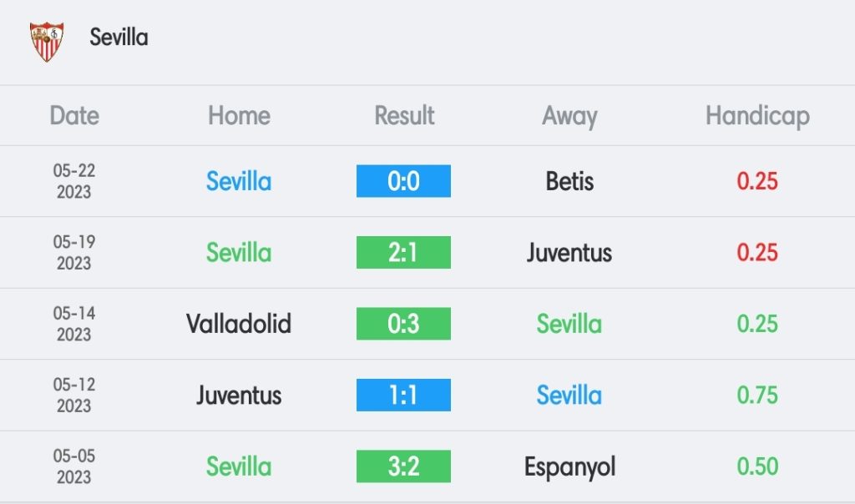Screen dimensions: 855x504
Task: Click the Sevilla club crest icon
Action: tap(47, 42)
